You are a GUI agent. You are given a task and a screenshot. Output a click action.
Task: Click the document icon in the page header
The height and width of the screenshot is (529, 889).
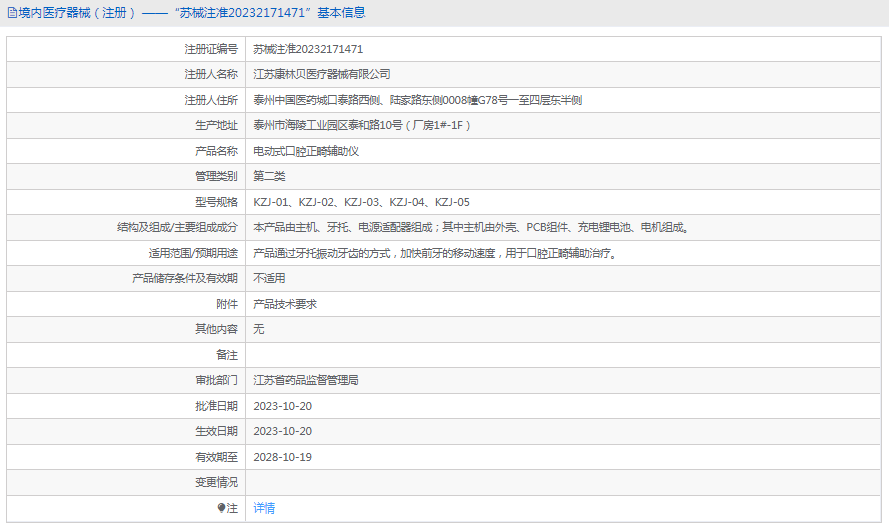(x=12, y=13)
